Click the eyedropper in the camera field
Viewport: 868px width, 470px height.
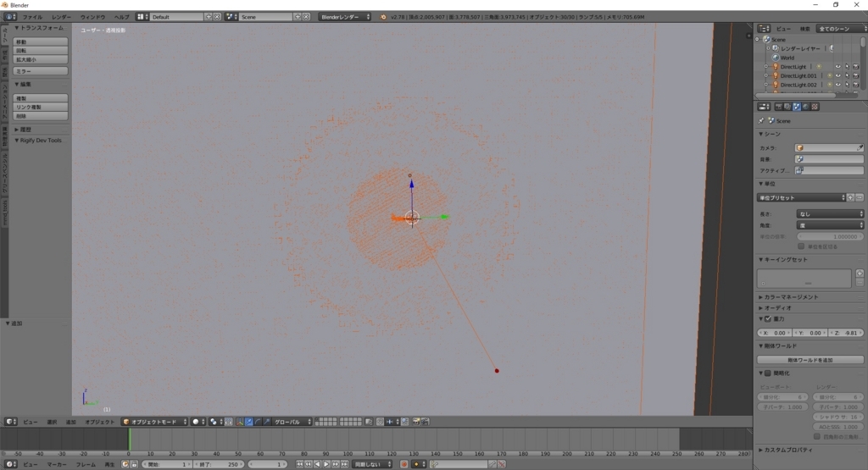860,148
